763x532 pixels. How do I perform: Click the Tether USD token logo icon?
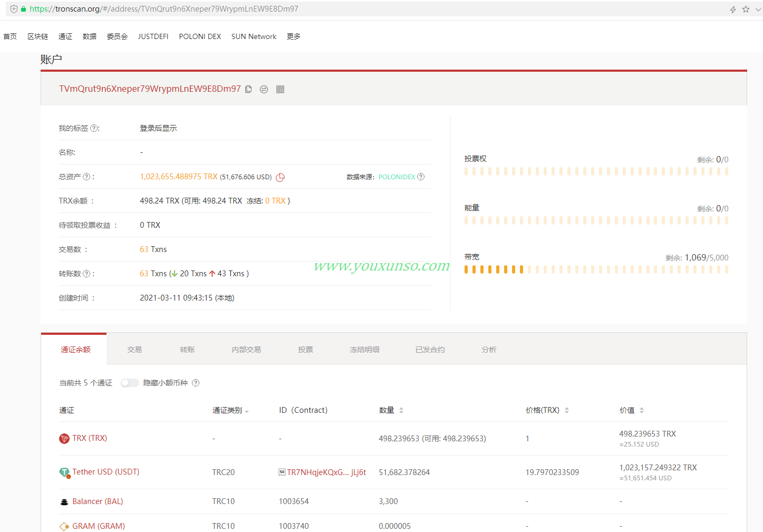point(64,472)
